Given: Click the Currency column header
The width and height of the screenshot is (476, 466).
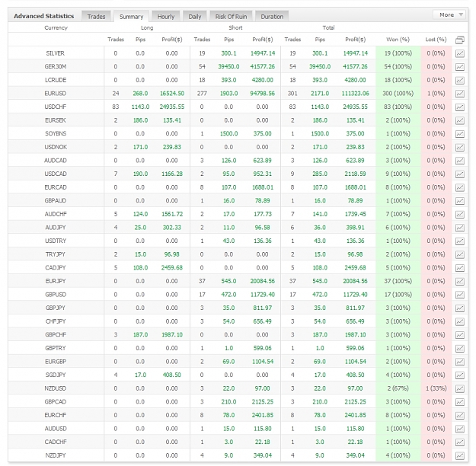Looking at the screenshot, I should click(x=56, y=27).
